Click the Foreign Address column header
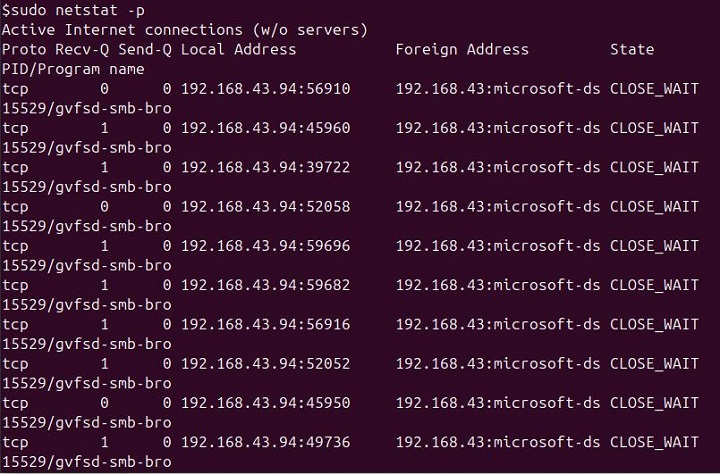Viewport: 720px width, 474px height. 462,49
